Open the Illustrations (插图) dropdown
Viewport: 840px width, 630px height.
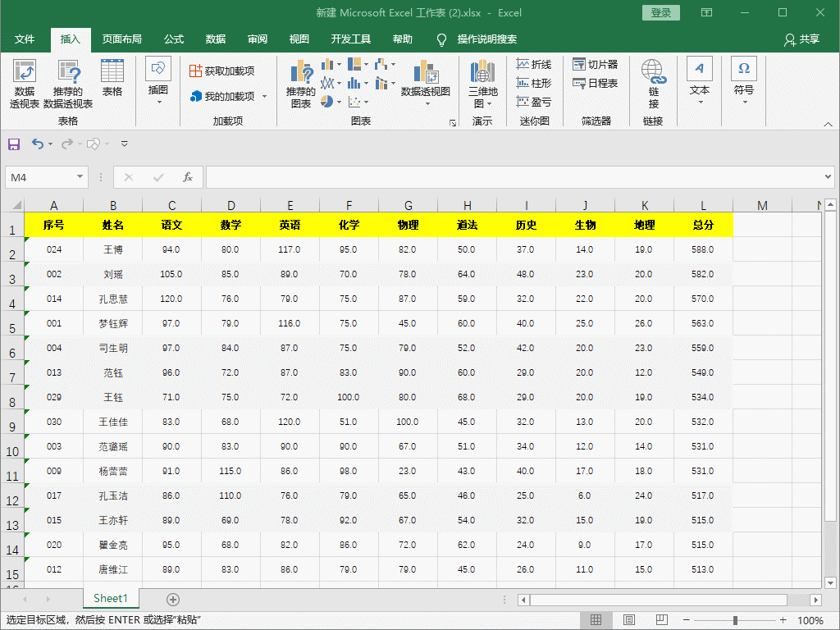tap(158, 81)
